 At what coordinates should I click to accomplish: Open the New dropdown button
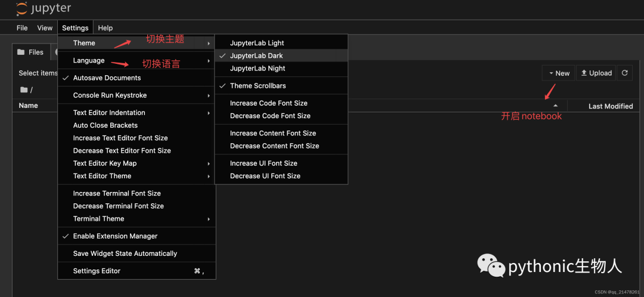click(x=557, y=73)
